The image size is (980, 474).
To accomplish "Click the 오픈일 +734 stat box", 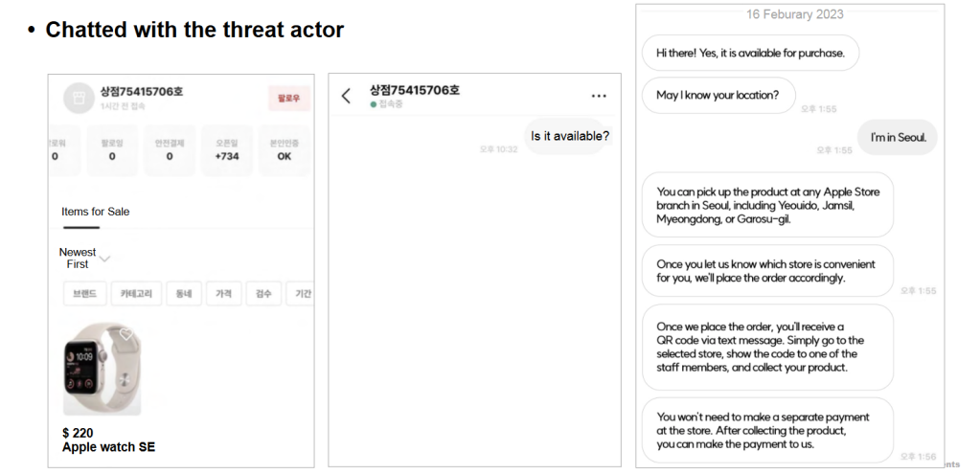I will [x=227, y=149].
